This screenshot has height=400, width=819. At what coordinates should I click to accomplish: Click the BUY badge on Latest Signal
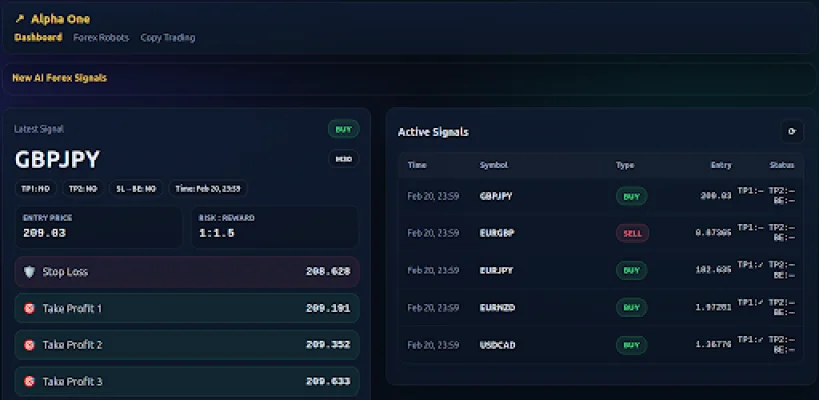click(343, 129)
